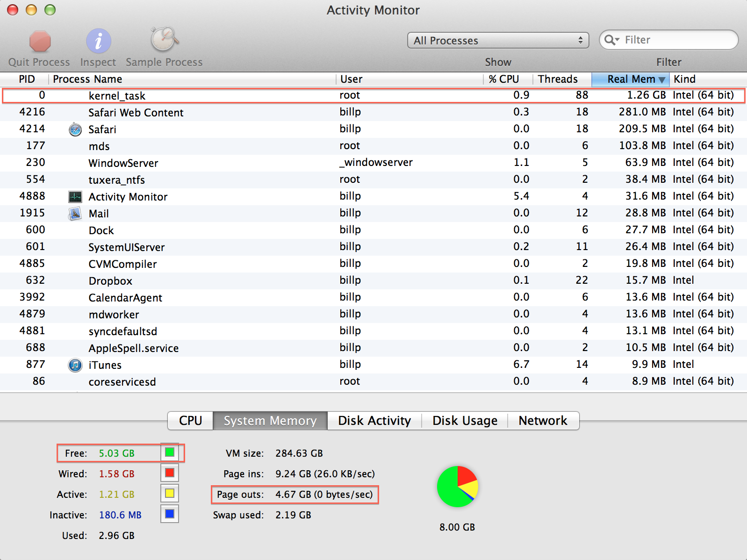
Task: Switch to the Disk Usage tab
Action: click(x=465, y=421)
